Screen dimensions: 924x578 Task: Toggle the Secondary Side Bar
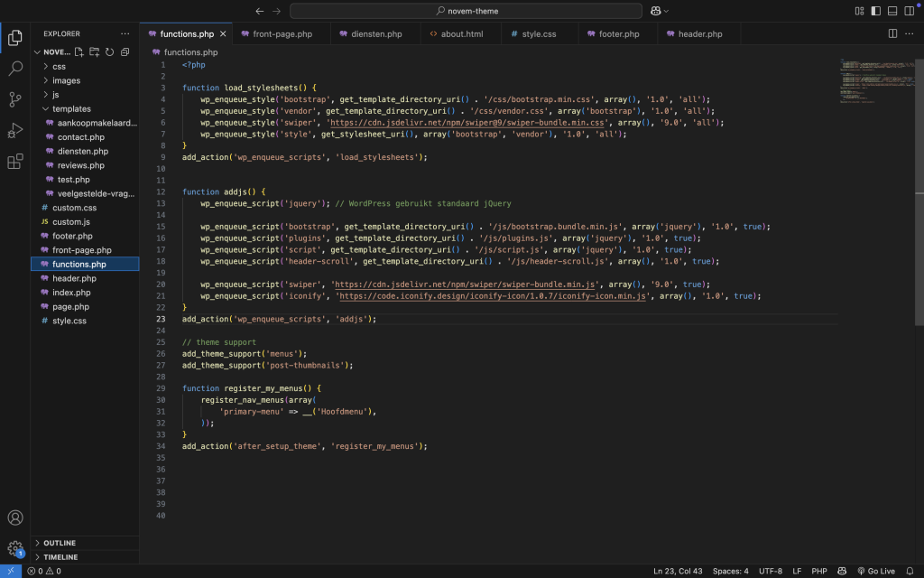(910, 11)
